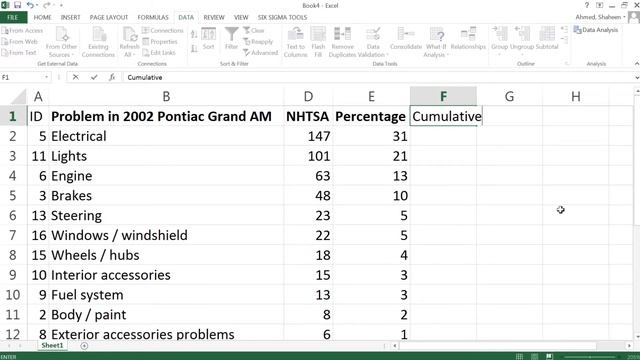Switch to Normal view in status bar
640x360 pixels.
[519, 356]
